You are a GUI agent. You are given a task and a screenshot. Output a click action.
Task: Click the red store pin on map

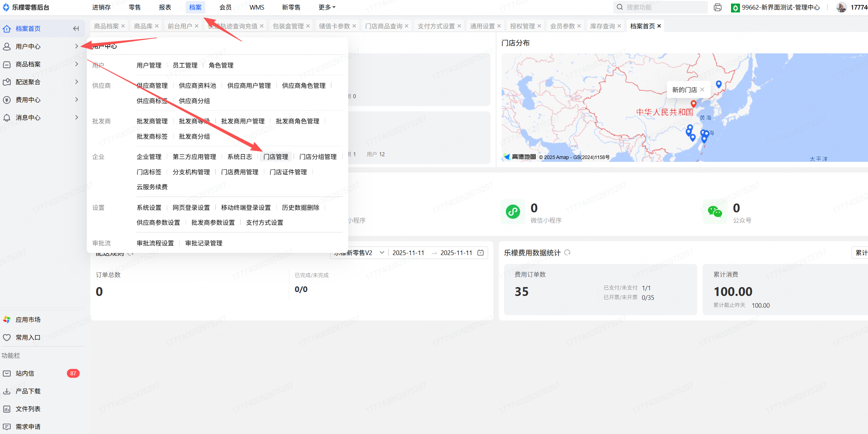[693, 104]
